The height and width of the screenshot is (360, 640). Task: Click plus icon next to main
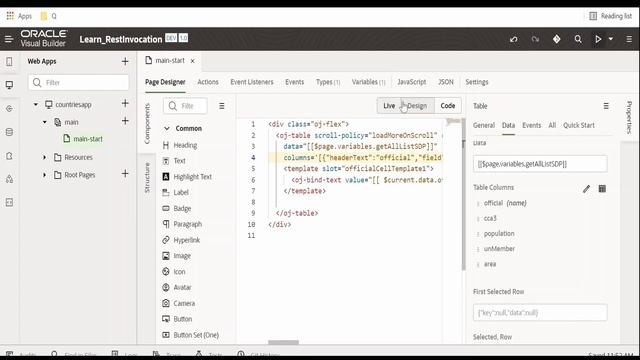click(x=125, y=121)
